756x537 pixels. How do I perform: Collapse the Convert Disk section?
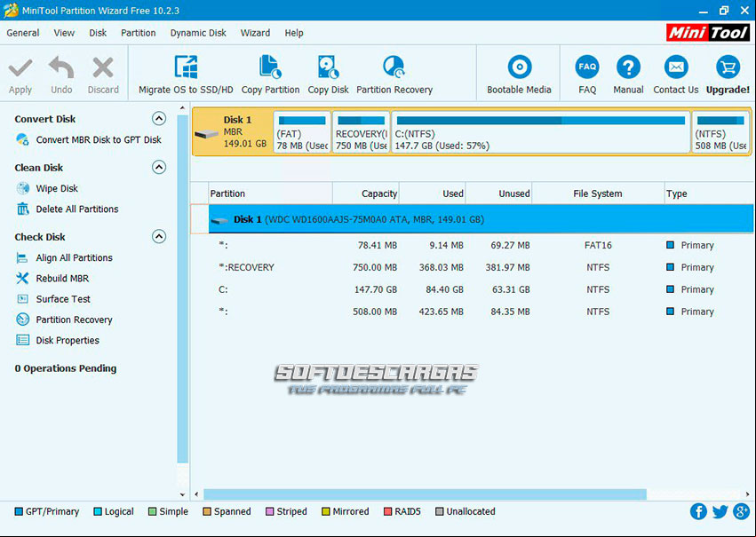click(159, 118)
